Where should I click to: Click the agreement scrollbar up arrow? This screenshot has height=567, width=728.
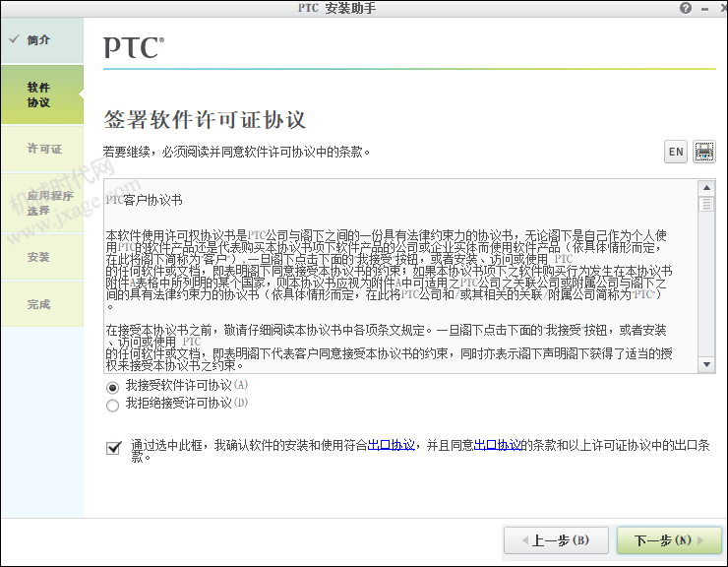[706, 188]
